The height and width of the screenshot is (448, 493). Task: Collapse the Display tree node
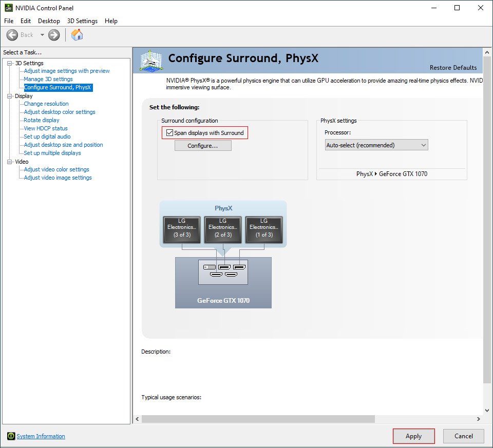coord(9,96)
